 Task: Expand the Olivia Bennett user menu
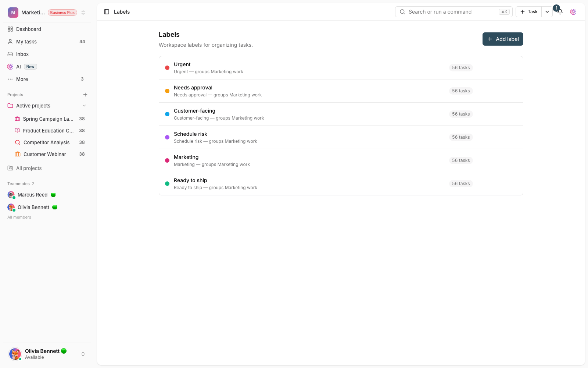pos(83,354)
